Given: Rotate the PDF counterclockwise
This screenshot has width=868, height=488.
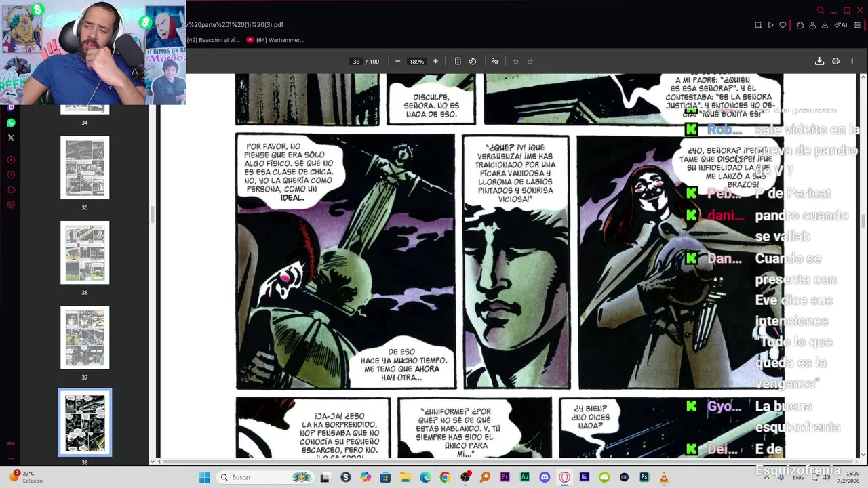Looking at the screenshot, I should point(473,61).
